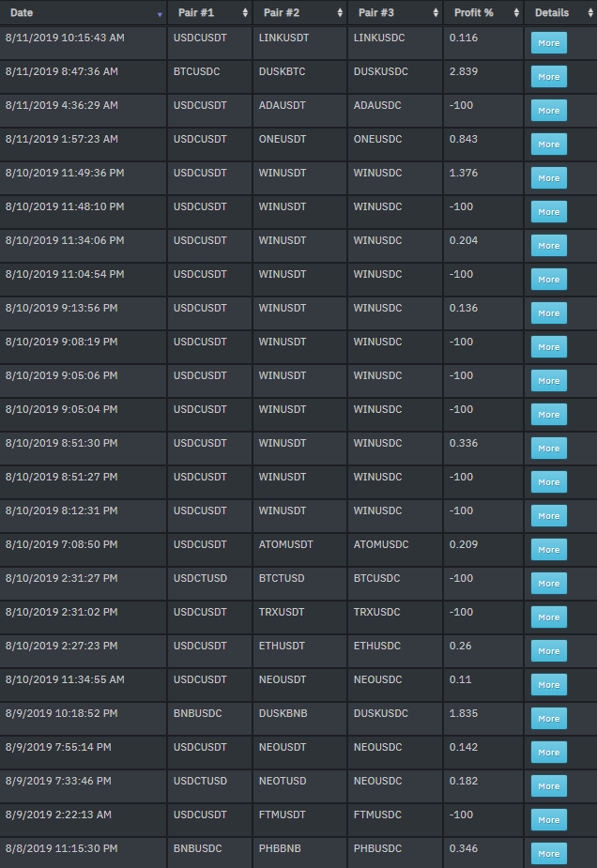Screen dimensions: 597x868
Task: Sort table by Date column header
Action: pyautogui.click(x=83, y=13)
